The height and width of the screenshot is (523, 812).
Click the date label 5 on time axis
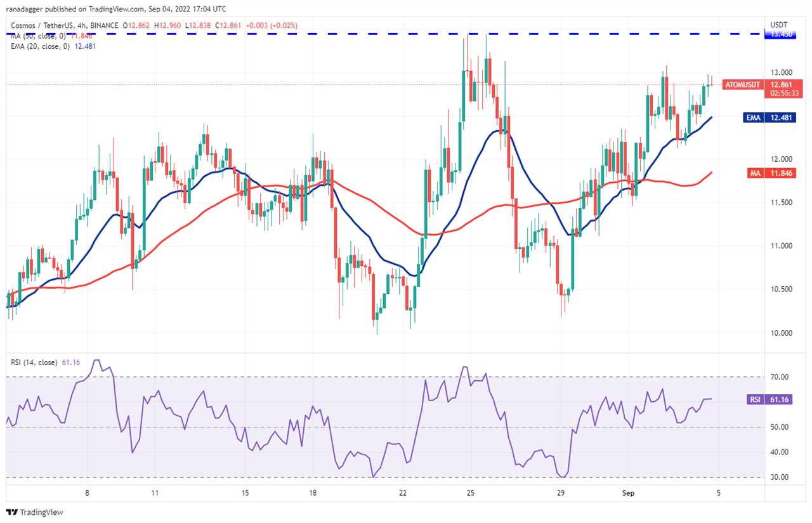pos(718,493)
